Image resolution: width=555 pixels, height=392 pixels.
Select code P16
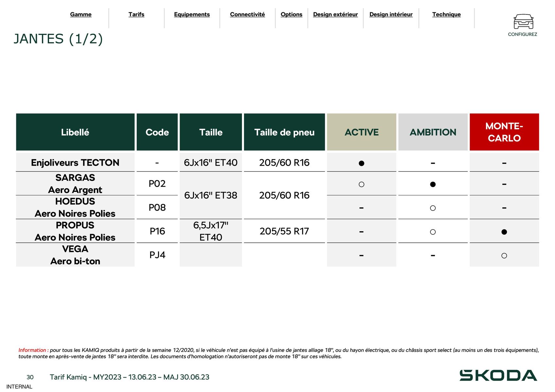pos(157,231)
